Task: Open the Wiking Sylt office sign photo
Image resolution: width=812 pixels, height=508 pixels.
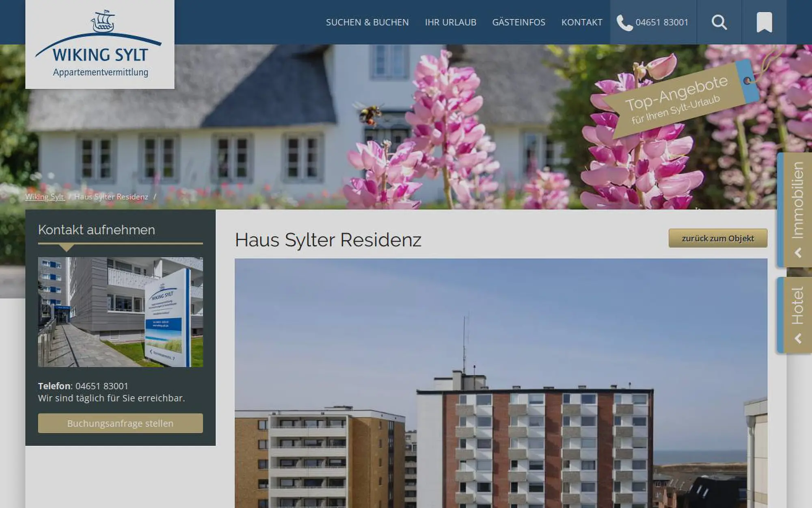Action: coord(120,312)
